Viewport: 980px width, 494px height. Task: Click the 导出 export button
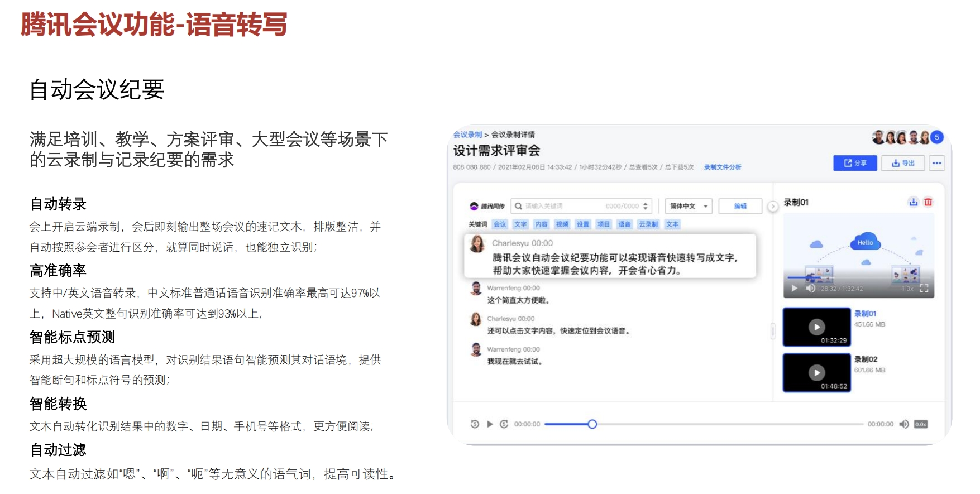pyautogui.click(x=903, y=163)
